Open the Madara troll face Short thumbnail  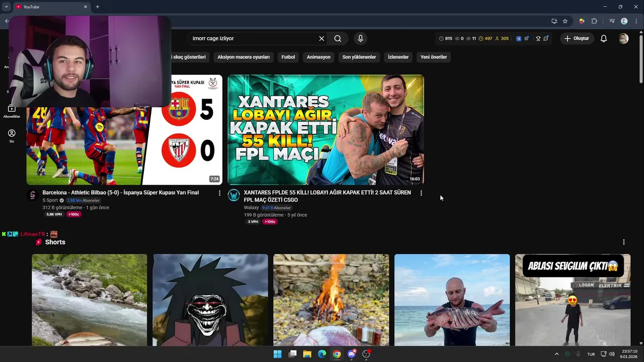[210, 300]
